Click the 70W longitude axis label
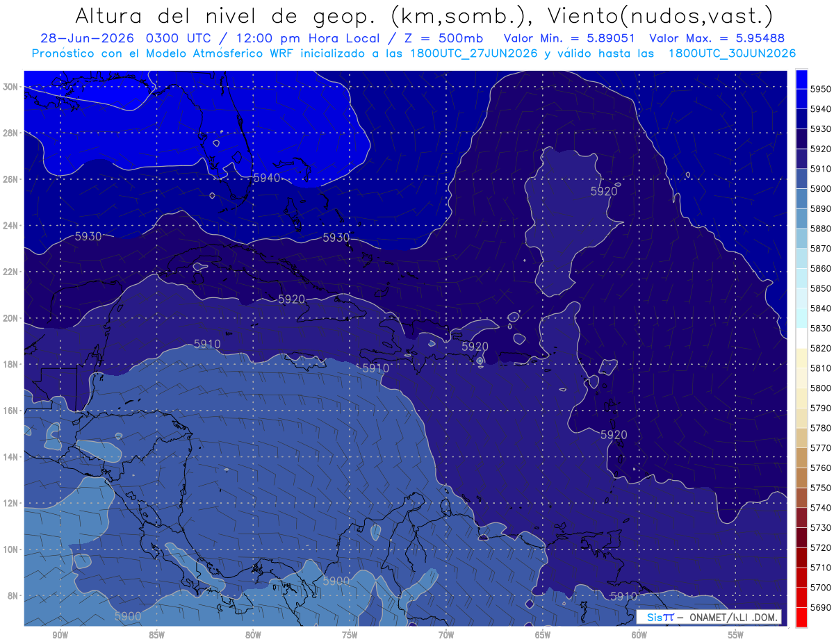834x644 pixels. coord(446,634)
